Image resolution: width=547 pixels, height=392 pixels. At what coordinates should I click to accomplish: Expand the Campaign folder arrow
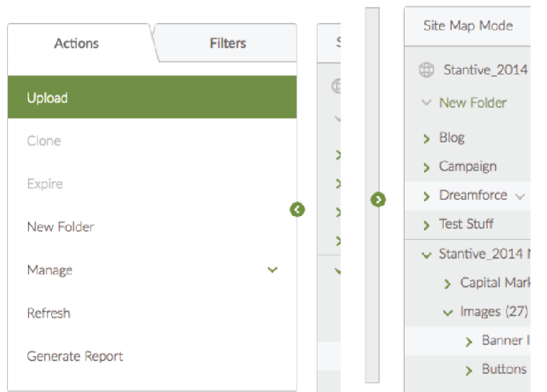[427, 167]
